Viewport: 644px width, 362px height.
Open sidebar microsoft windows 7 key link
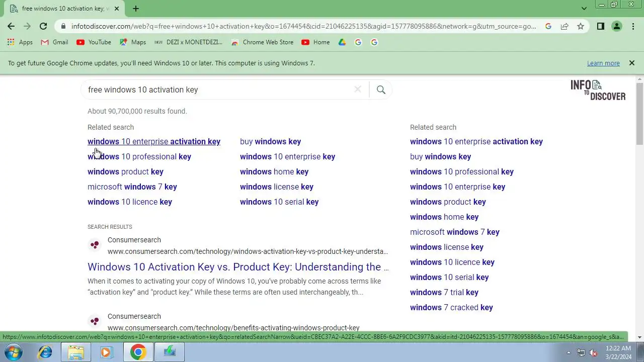click(x=455, y=232)
